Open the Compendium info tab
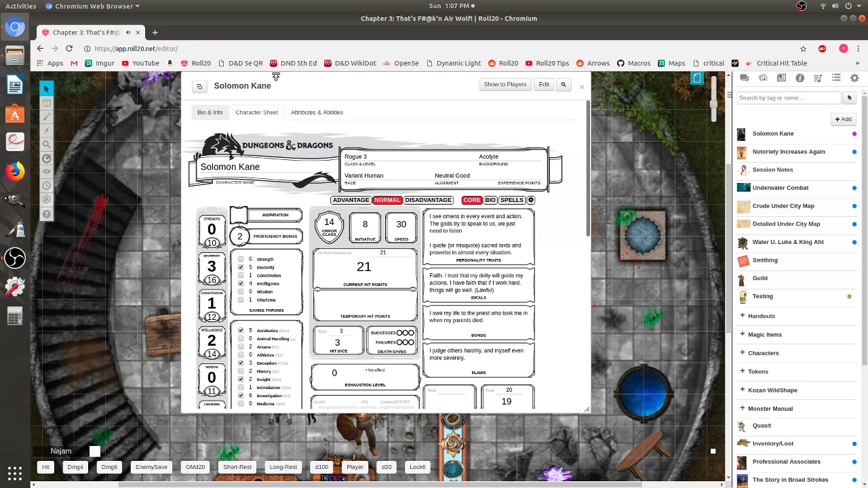Screen dimensions: 868x488 pos(800,79)
